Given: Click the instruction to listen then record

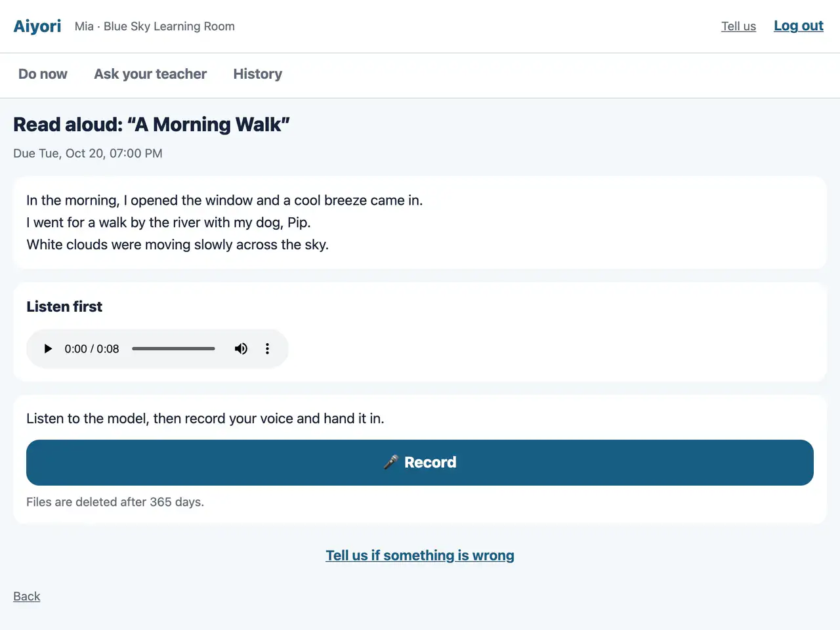Looking at the screenshot, I should coord(205,419).
